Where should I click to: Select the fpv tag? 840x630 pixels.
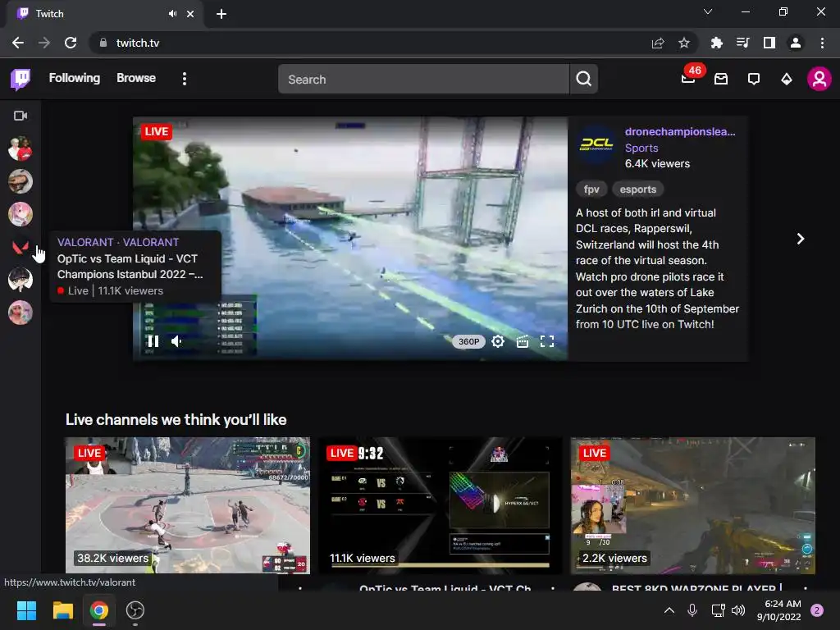pyautogui.click(x=591, y=189)
